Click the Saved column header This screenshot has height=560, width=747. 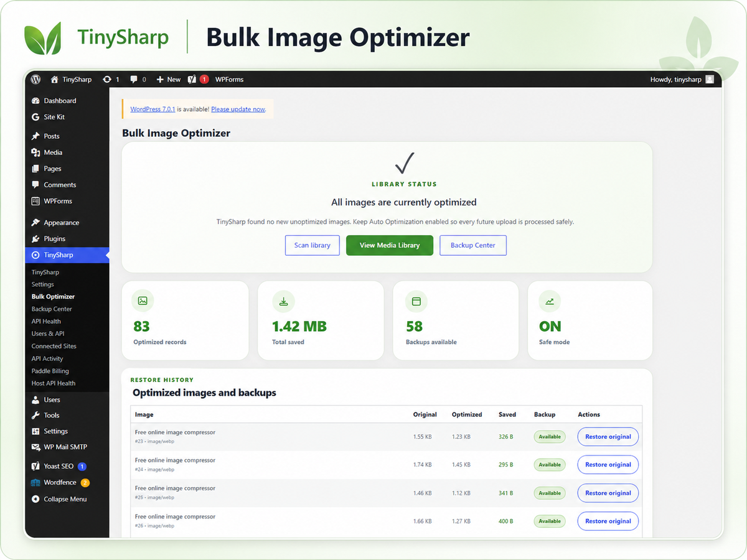pos(507,414)
